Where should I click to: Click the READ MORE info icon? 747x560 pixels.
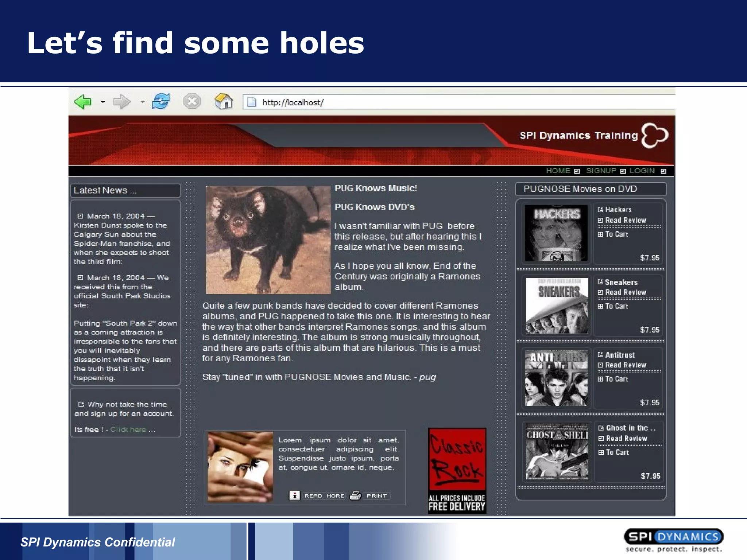point(294,495)
